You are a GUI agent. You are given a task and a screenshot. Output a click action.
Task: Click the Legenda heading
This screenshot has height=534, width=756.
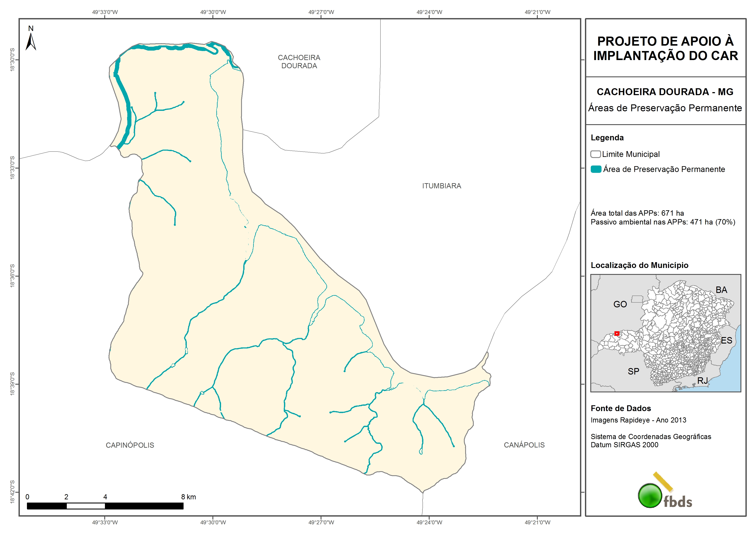click(x=607, y=138)
